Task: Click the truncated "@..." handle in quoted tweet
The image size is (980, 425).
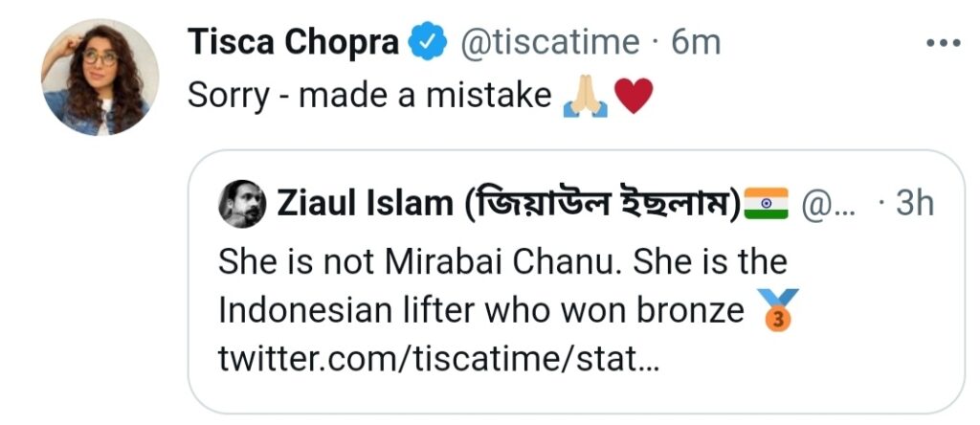Action: (819, 204)
